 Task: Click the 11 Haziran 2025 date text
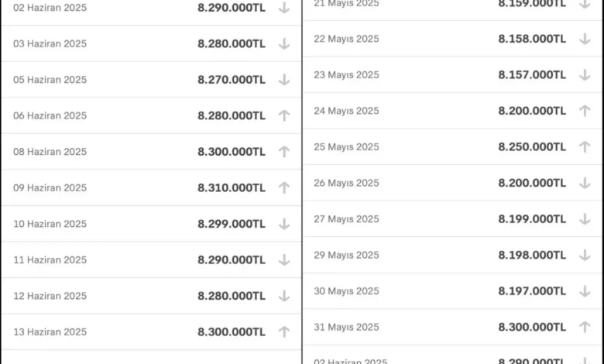tap(50, 260)
